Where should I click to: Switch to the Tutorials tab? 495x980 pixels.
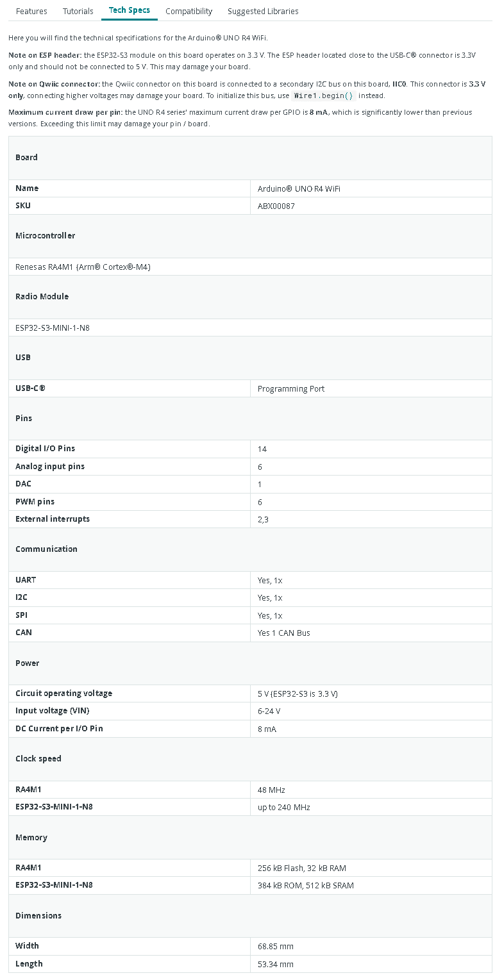78,11
